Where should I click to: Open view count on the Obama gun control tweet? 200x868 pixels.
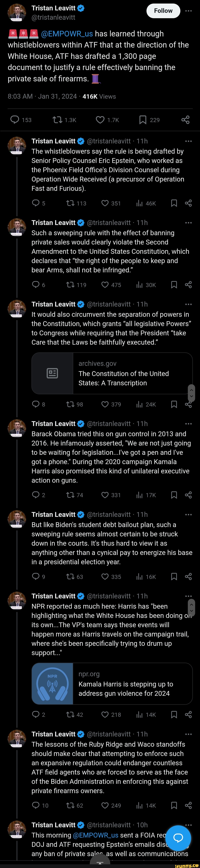139,495
